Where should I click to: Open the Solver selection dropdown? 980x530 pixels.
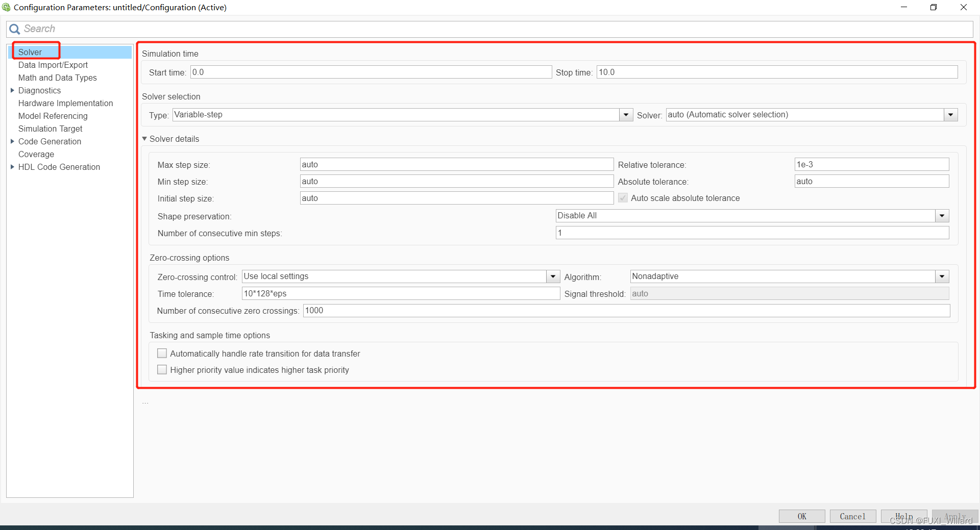pos(950,115)
